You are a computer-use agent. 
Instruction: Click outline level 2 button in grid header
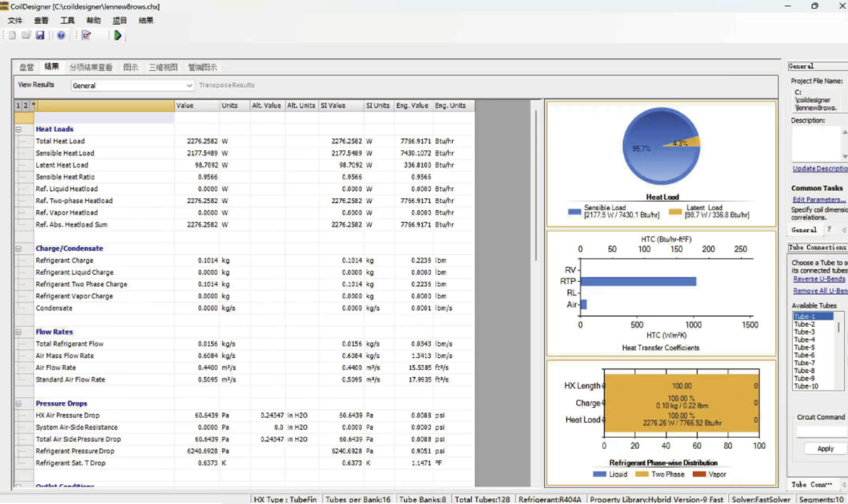coord(25,105)
